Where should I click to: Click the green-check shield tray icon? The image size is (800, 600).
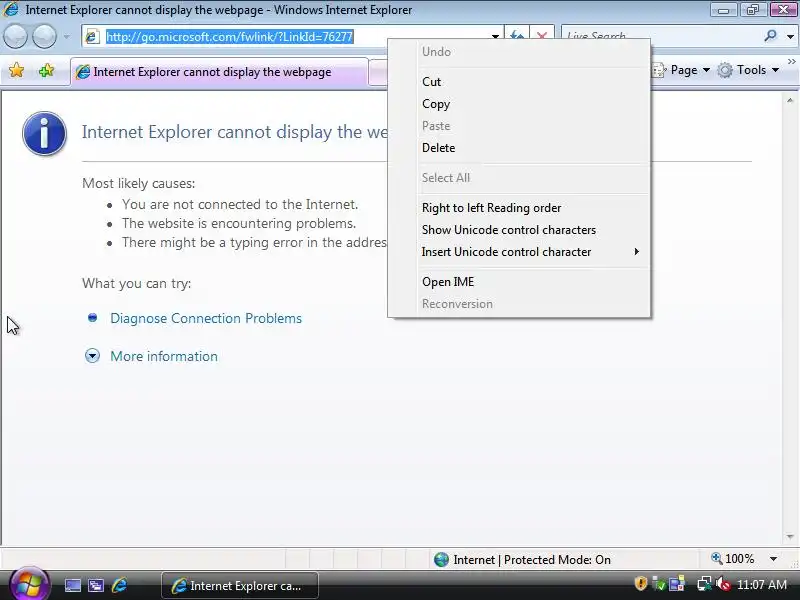pos(659,584)
